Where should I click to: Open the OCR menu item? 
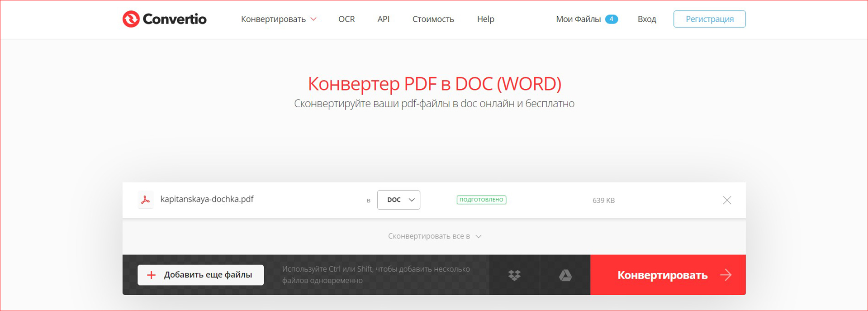pyautogui.click(x=346, y=19)
